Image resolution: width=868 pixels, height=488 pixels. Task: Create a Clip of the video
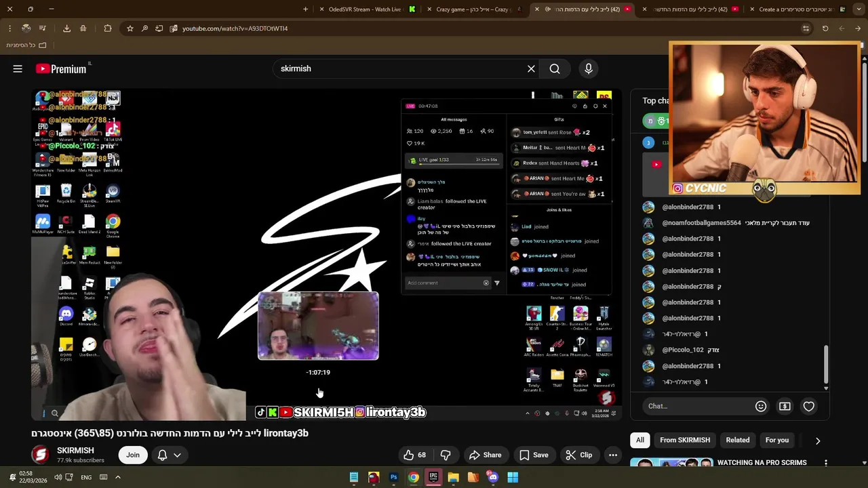point(579,455)
